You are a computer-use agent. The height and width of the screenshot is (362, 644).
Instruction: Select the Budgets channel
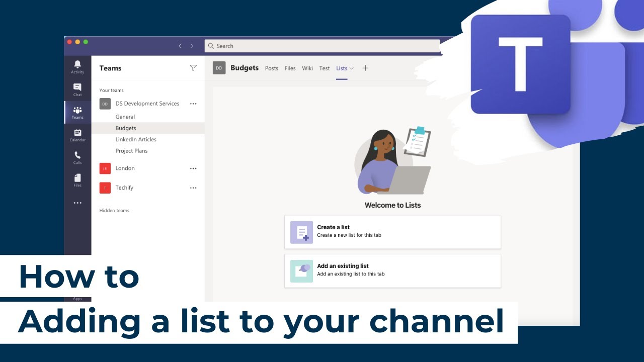pyautogui.click(x=148, y=128)
